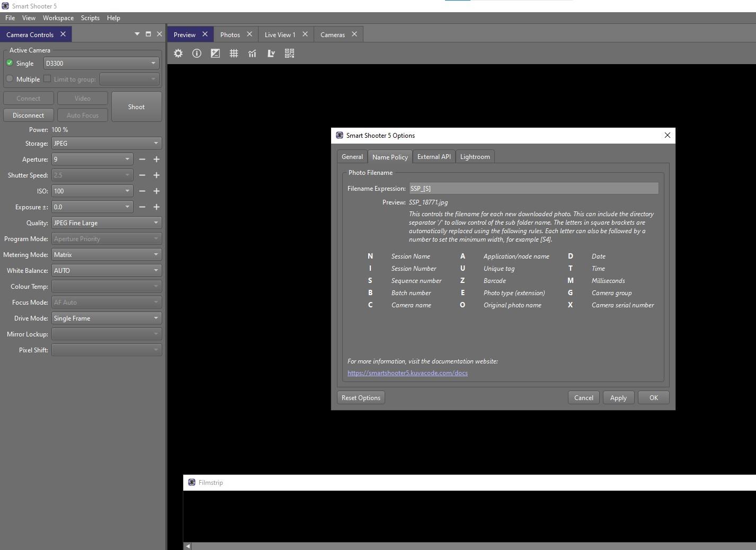Open the Scripts menu

tap(90, 17)
